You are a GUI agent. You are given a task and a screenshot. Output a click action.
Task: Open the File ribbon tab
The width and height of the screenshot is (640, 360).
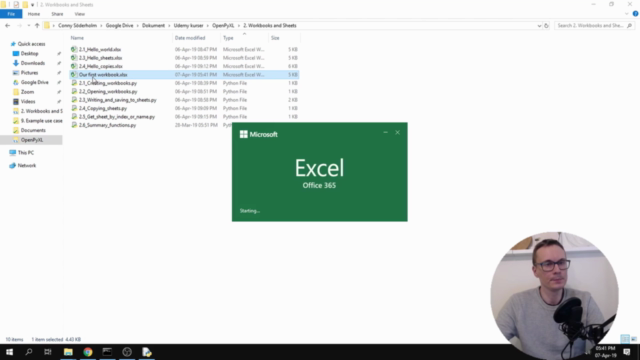(x=11, y=14)
